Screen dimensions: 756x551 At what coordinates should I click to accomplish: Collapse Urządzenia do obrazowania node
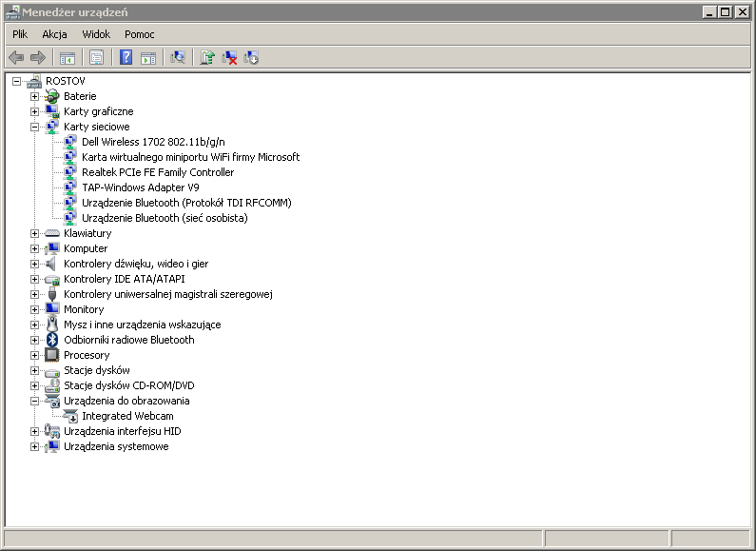(x=35, y=401)
